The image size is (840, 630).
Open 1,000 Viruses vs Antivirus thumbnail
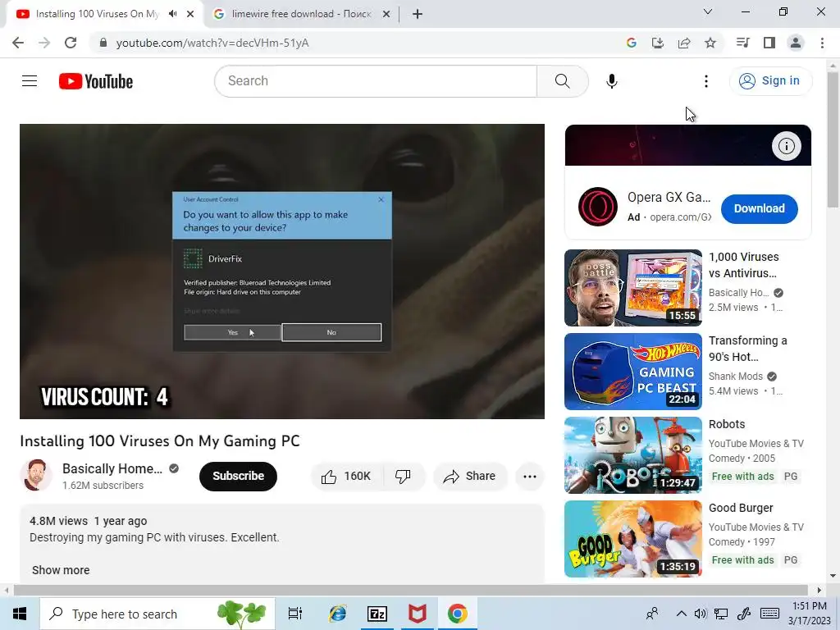point(633,288)
